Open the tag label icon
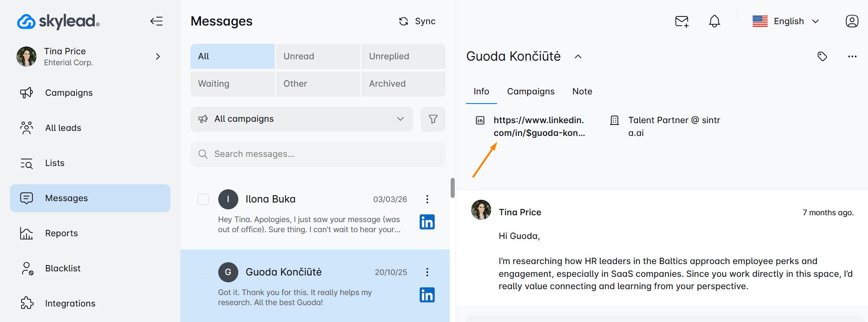This screenshot has height=322, width=868. coord(822,57)
